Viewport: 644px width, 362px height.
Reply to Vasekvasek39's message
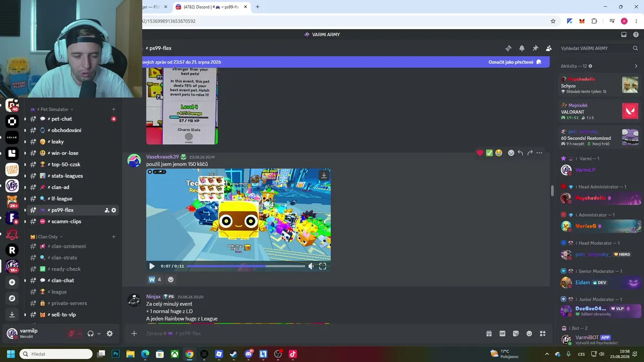520,153
